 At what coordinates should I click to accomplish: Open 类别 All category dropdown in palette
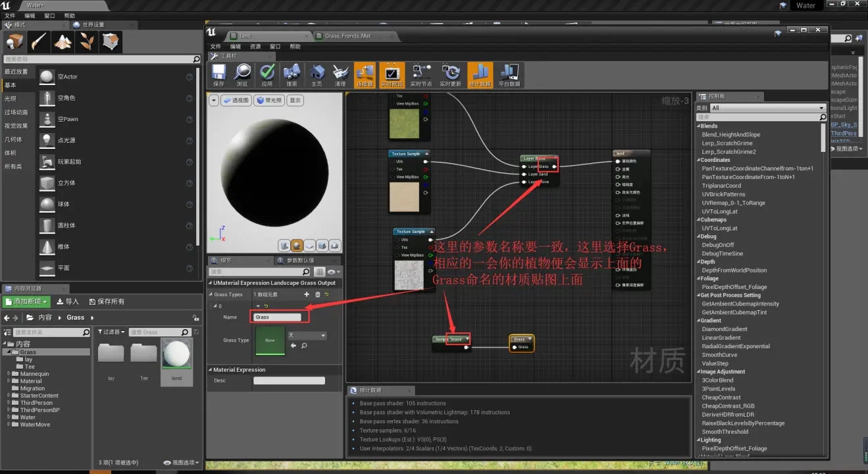(x=767, y=108)
